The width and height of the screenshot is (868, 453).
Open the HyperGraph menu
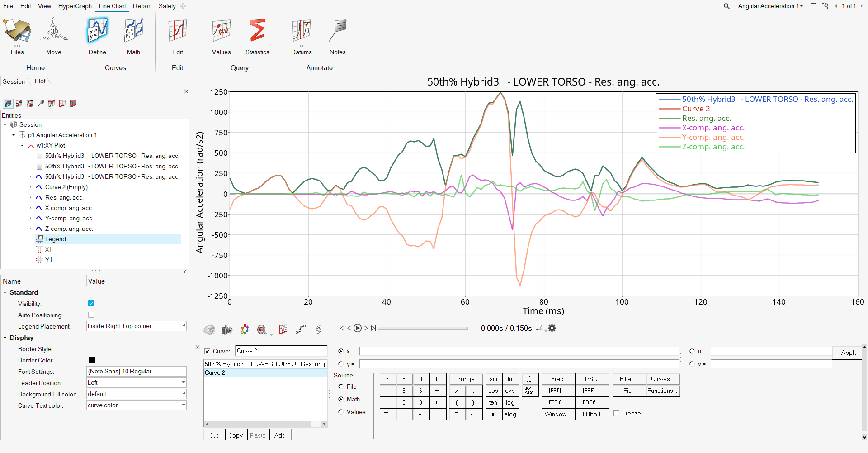click(x=75, y=6)
